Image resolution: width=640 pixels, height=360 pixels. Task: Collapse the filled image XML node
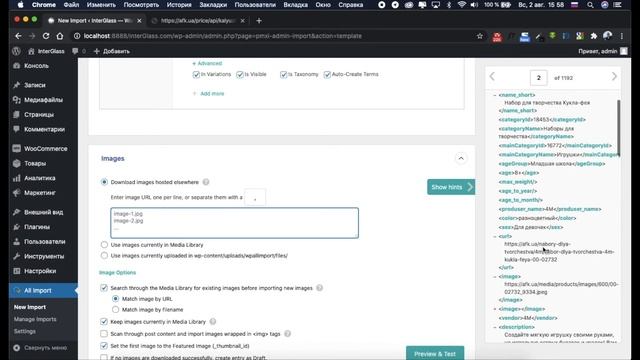pos(495,276)
